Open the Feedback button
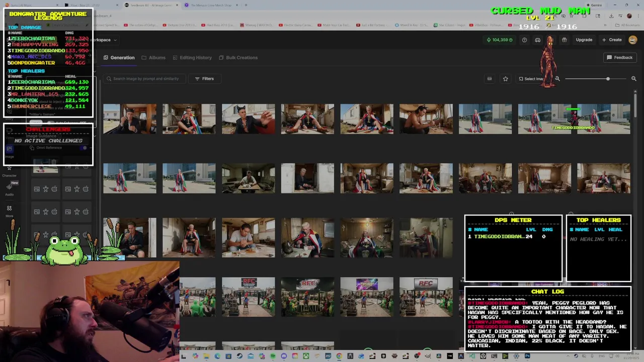Image resolution: width=644 pixels, height=362 pixels. point(619,58)
